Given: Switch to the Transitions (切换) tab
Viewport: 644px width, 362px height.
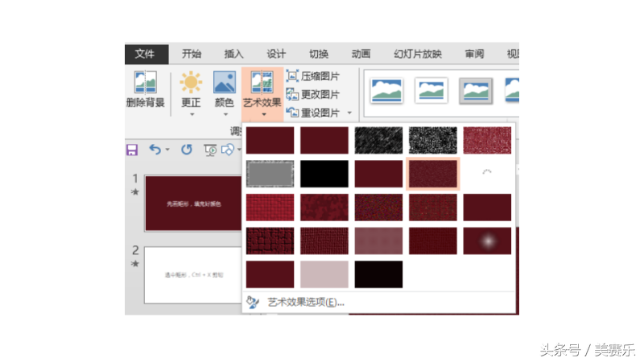Looking at the screenshot, I should click(x=319, y=54).
